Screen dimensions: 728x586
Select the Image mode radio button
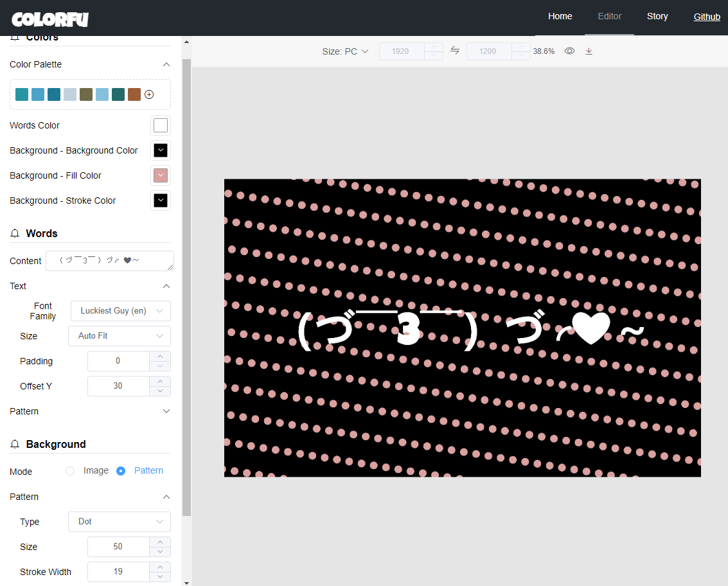tap(70, 472)
